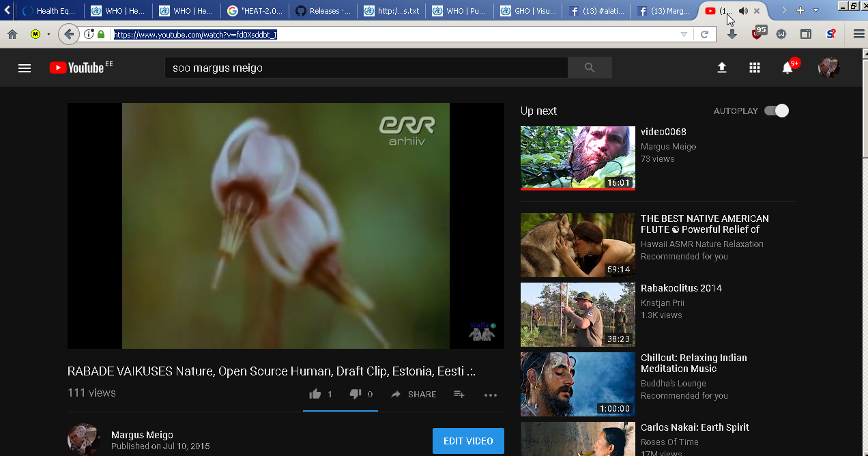Open the YouTube guide hamburger menu
Viewport: 868px width, 456px height.
click(x=25, y=68)
